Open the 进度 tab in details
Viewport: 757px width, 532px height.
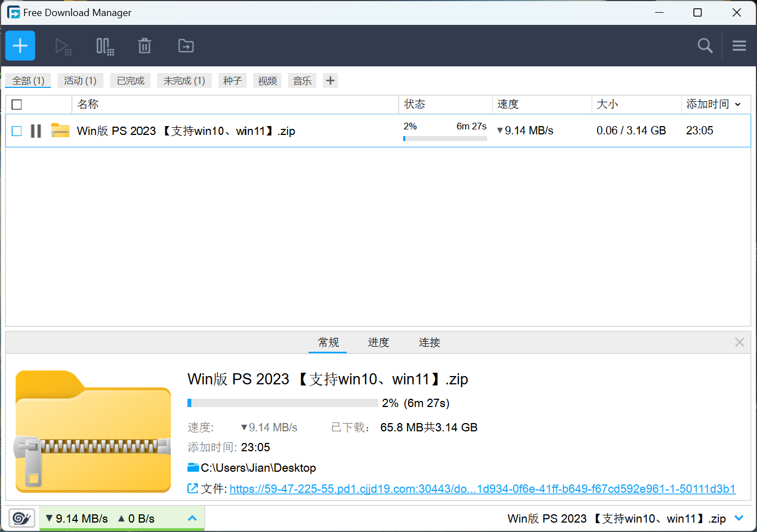(378, 342)
